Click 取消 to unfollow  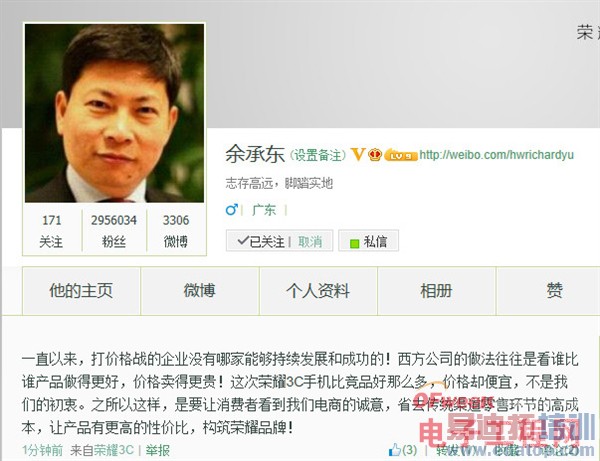(310, 241)
